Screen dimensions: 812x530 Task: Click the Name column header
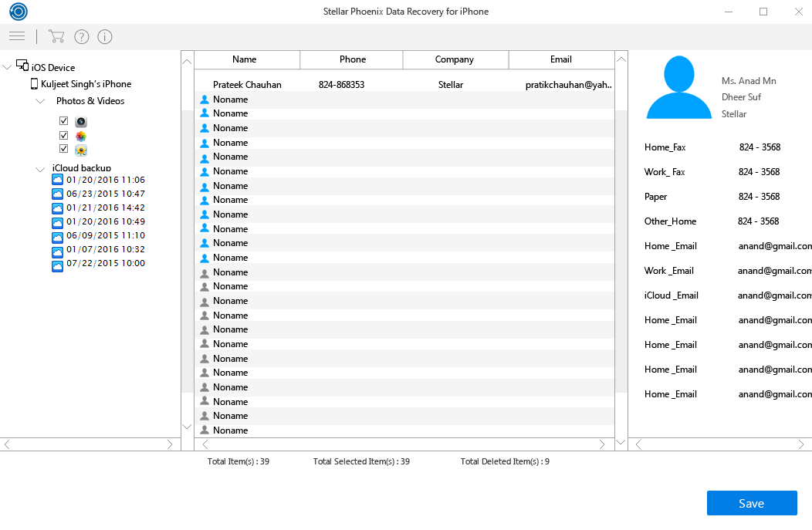point(246,59)
